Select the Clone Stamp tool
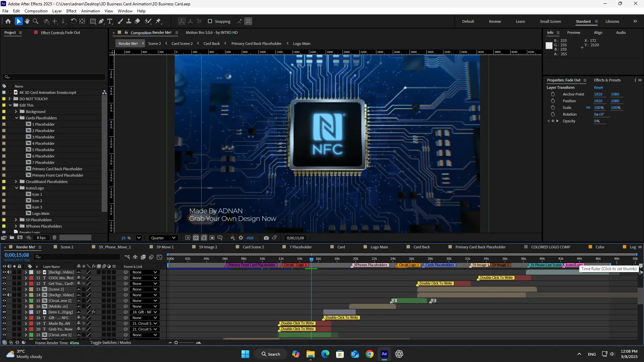The image size is (644, 362). coord(129,21)
